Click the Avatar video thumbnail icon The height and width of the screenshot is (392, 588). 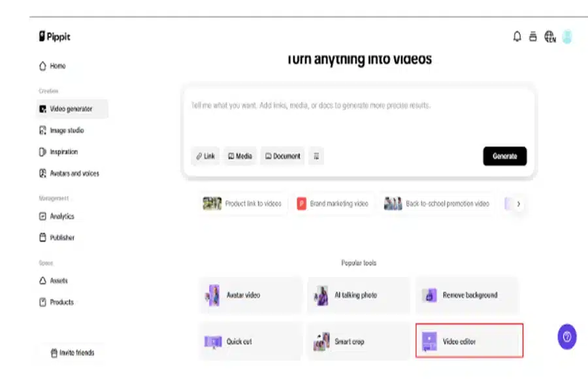coord(212,295)
